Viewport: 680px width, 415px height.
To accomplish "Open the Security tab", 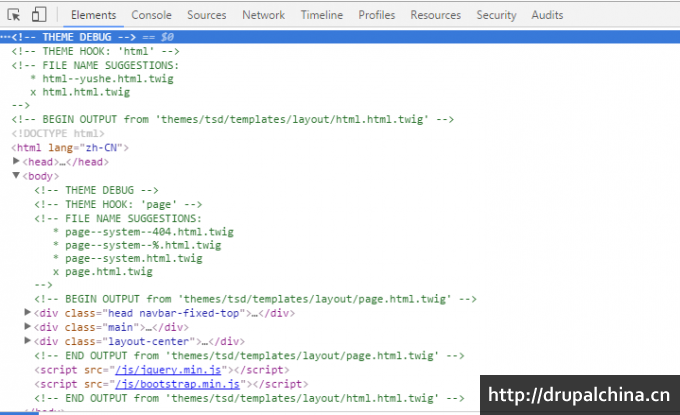I will click(x=496, y=15).
